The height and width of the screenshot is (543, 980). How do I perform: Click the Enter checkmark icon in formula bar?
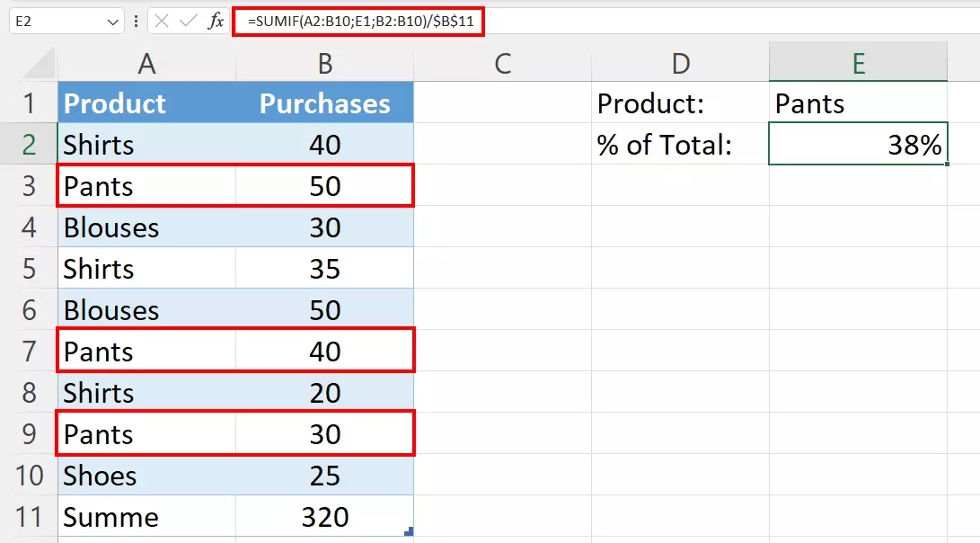point(188,21)
